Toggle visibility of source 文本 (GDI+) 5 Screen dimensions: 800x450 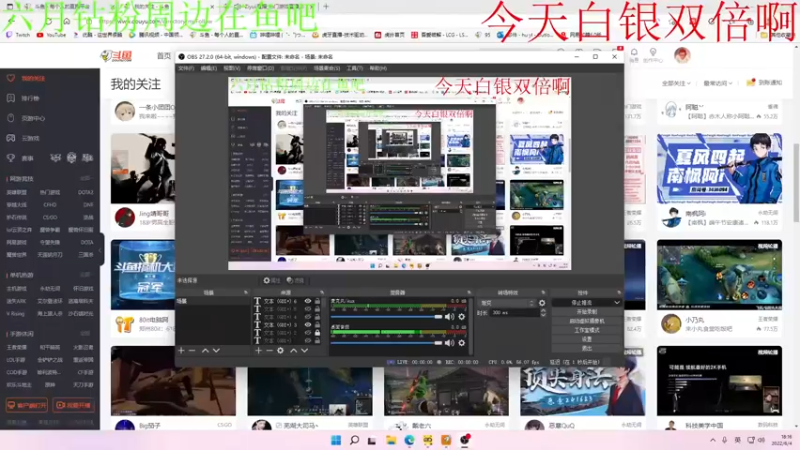[x=308, y=309]
